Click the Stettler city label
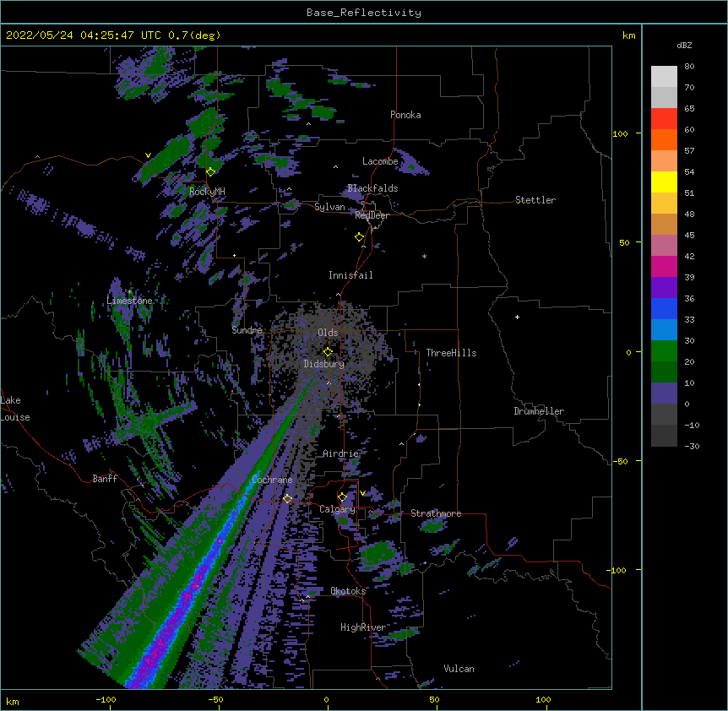This screenshot has height=711, width=728. 535,200
